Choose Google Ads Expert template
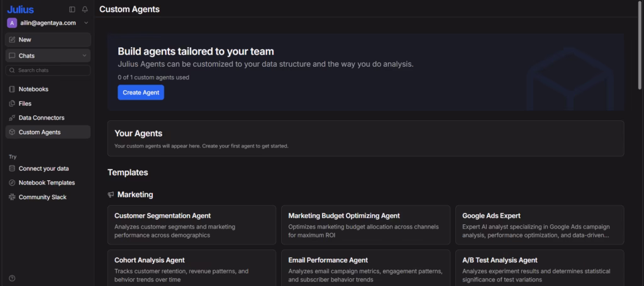This screenshot has width=644, height=286. point(540,225)
